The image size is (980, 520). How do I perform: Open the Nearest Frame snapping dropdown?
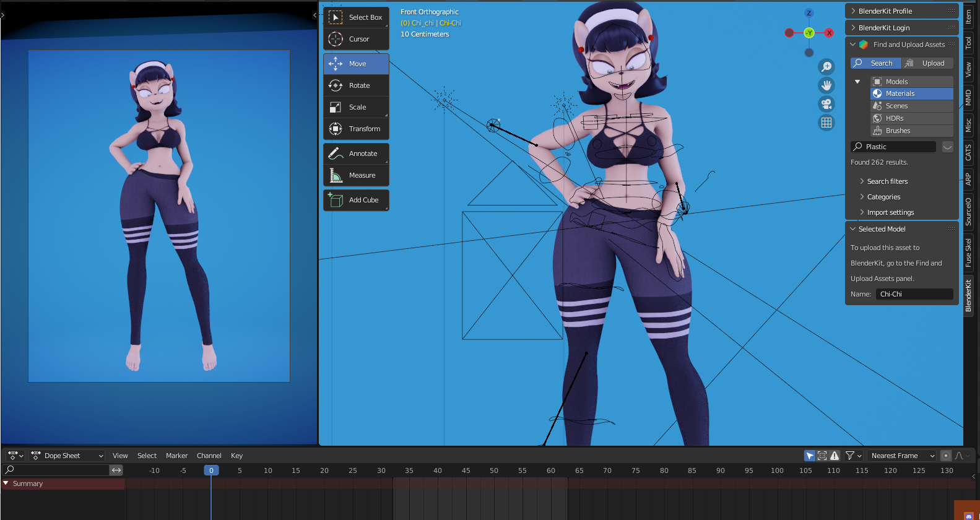(x=902, y=456)
